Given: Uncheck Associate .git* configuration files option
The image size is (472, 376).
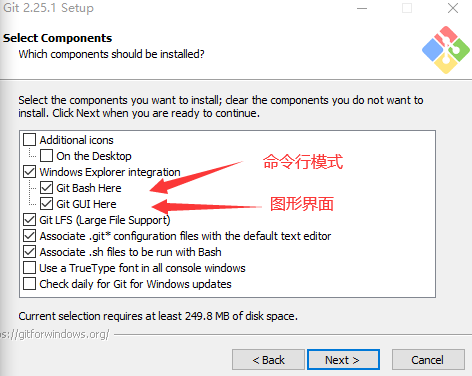Looking at the screenshot, I should [x=29, y=236].
